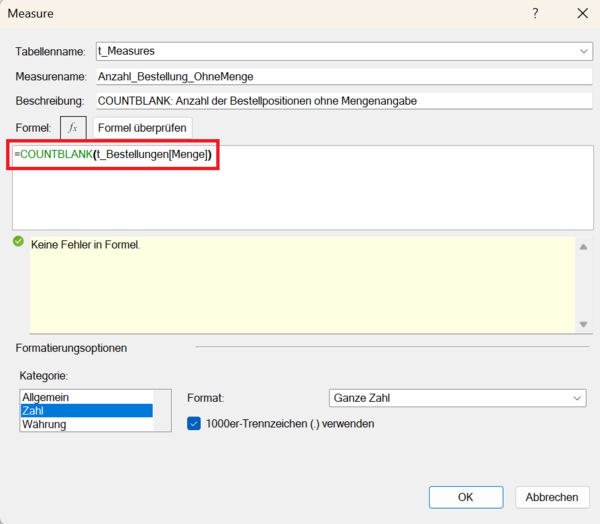Click into the Beschreibung text field
The width and height of the screenshot is (600, 524).
point(343,101)
